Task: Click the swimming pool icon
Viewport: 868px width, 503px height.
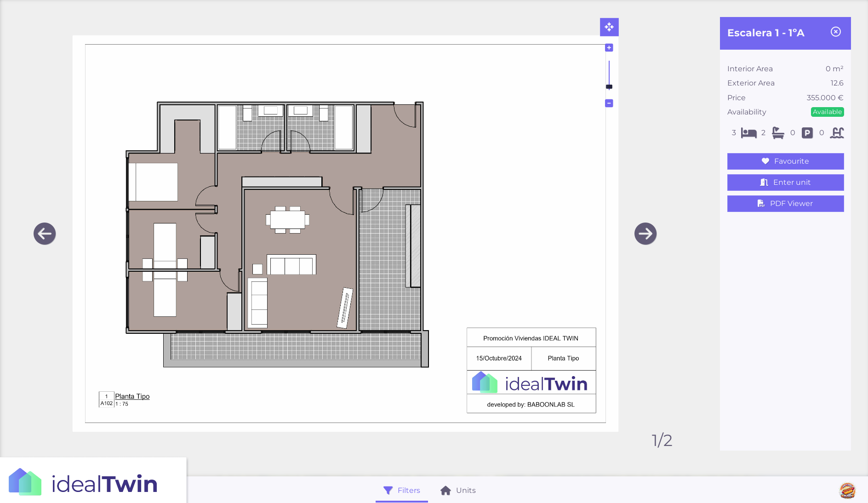Action: click(837, 133)
